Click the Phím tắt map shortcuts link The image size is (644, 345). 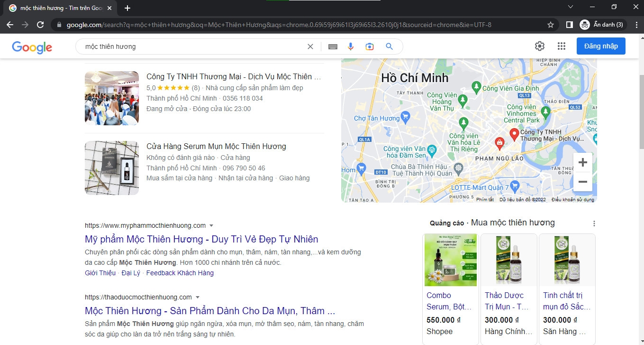tap(485, 200)
